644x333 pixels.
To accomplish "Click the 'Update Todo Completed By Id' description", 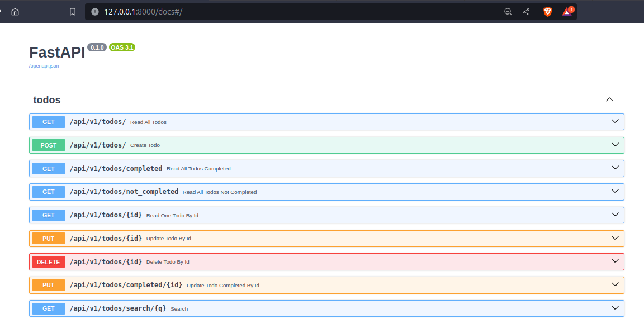I will 223,286.
